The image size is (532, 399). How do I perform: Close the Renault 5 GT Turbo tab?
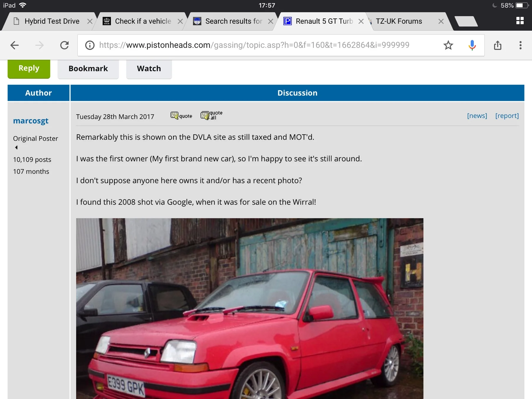pos(361,21)
